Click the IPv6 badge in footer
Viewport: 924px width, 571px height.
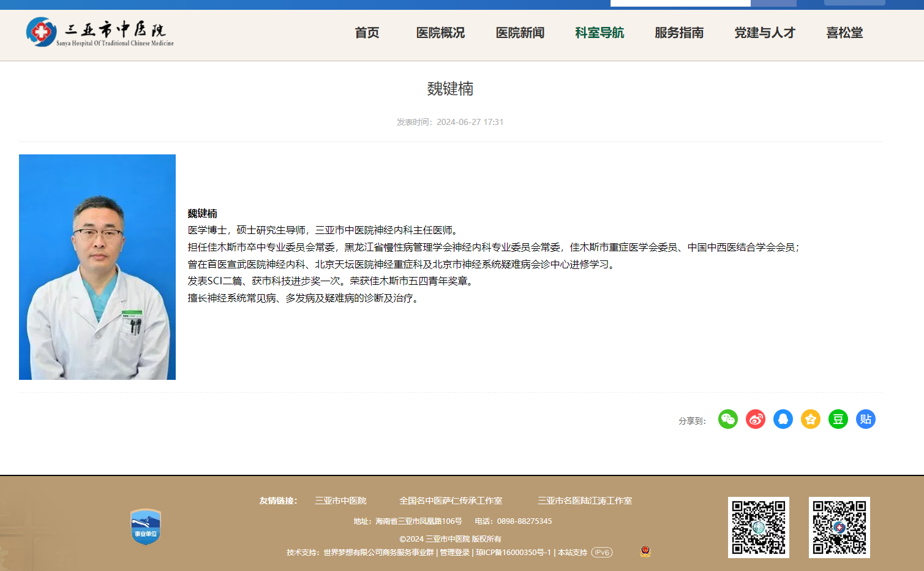tap(602, 553)
